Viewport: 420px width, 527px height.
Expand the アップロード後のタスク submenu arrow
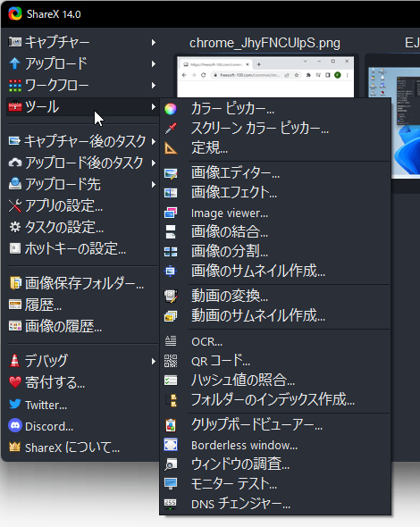tap(154, 163)
